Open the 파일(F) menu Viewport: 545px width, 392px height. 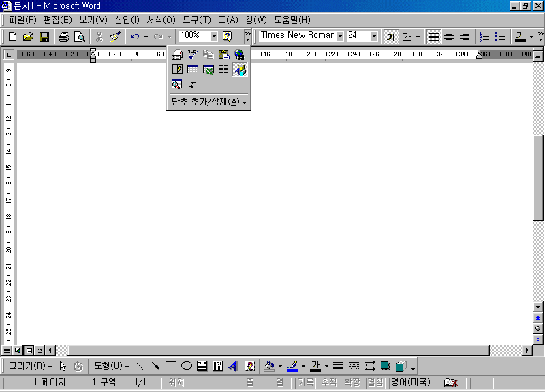pyautogui.click(x=22, y=20)
